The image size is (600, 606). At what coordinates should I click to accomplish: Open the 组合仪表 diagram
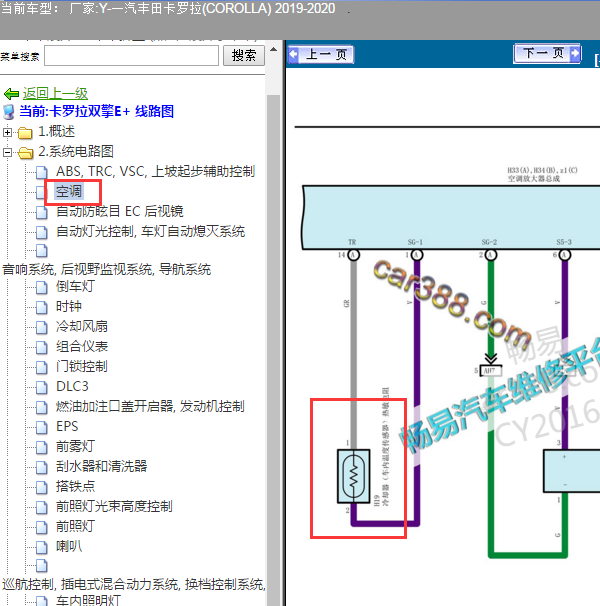[82, 347]
